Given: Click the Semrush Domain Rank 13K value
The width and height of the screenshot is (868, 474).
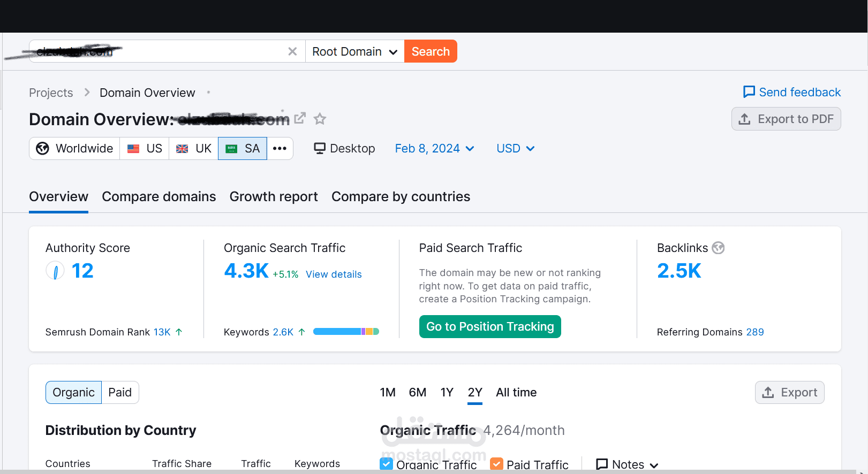Looking at the screenshot, I should (x=162, y=332).
